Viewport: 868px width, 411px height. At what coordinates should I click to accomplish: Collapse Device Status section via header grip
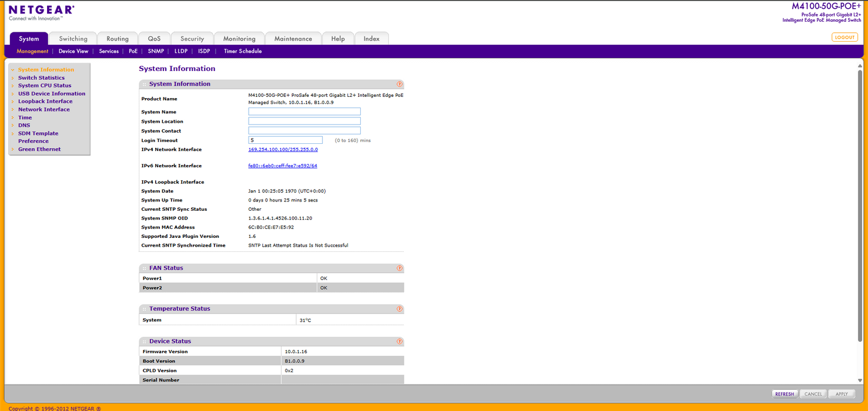144,342
